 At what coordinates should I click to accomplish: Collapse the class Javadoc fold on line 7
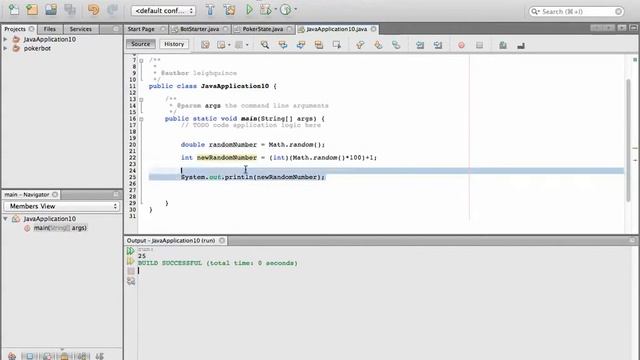click(141, 60)
